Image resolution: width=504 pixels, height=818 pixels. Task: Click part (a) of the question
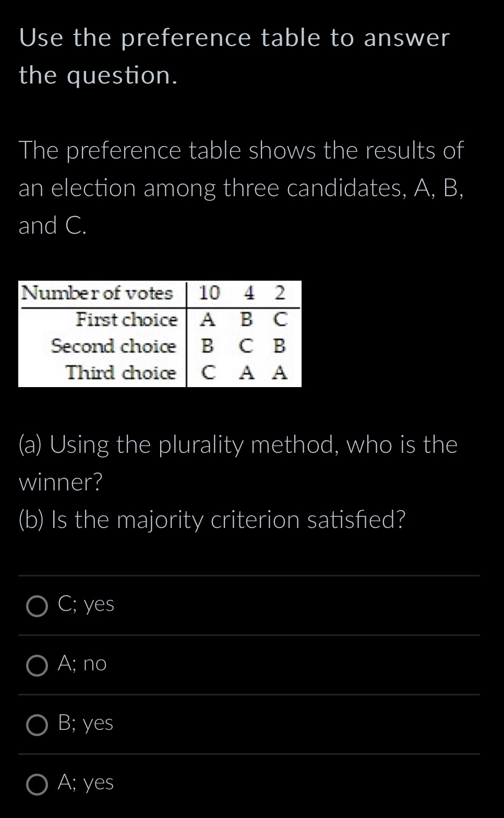[237, 463]
